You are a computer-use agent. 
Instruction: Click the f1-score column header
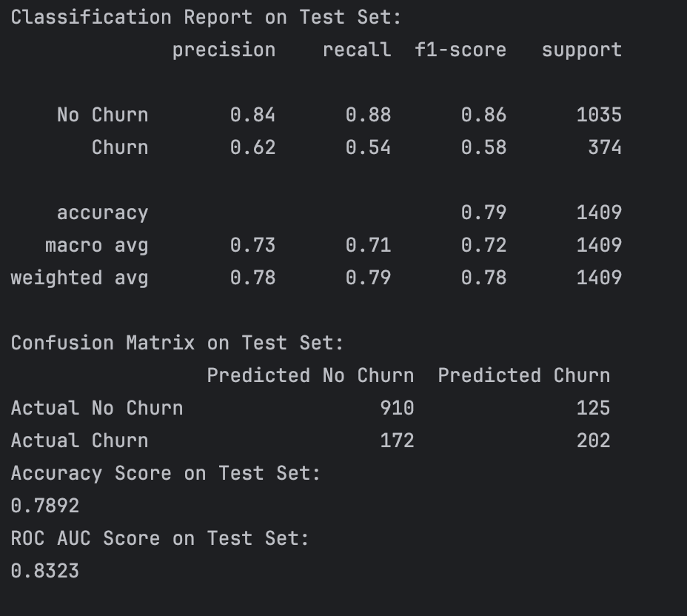[x=460, y=50]
